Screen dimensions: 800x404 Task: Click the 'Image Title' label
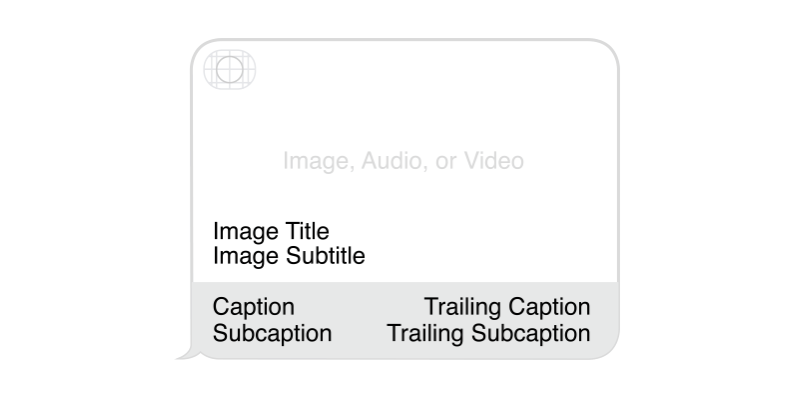coord(271,232)
